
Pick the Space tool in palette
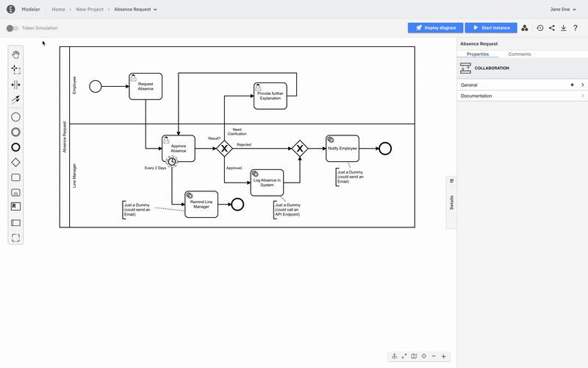tap(15, 85)
